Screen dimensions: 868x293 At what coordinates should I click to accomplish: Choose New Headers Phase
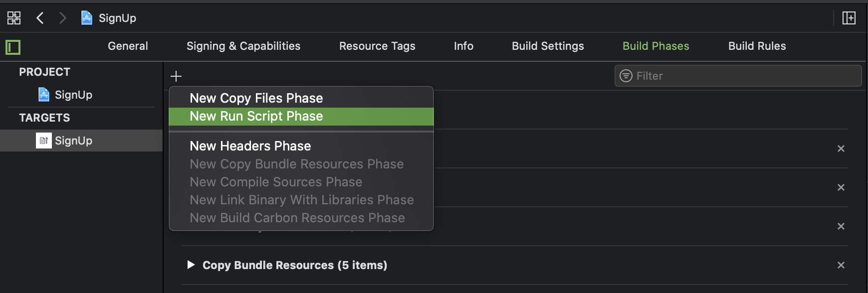coord(250,146)
